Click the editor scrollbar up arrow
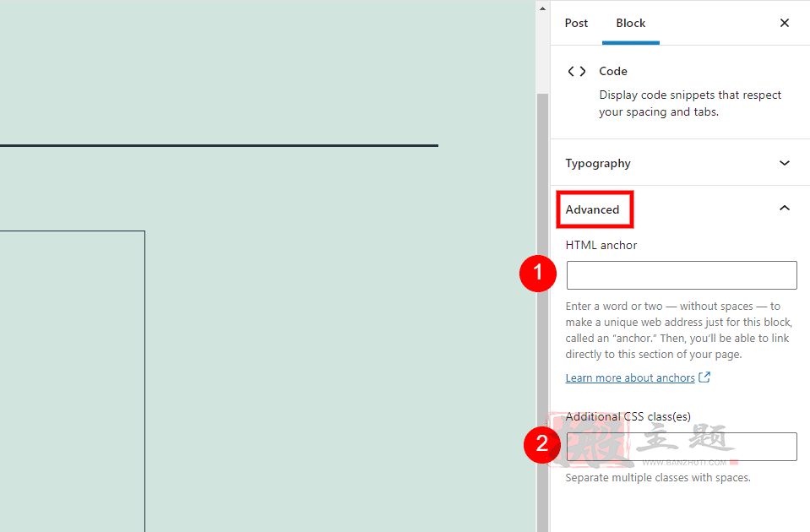Viewport: 810px width, 532px height. [542, 8]
